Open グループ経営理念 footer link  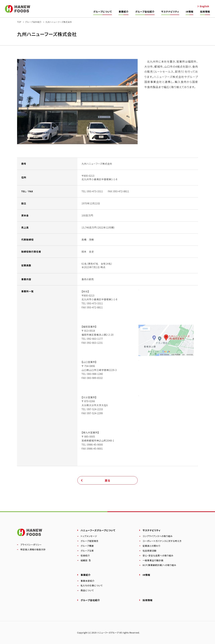point(89,541)
